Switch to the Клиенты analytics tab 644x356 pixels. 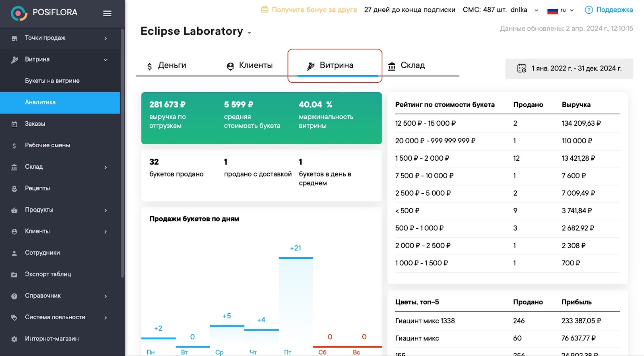coord(250,66)
